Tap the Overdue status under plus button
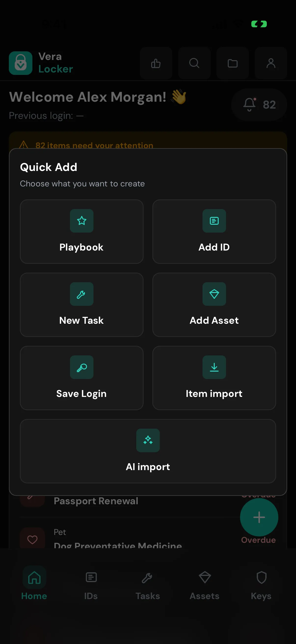Viewport: 296px width, 644px height. (x=258, y=540)
